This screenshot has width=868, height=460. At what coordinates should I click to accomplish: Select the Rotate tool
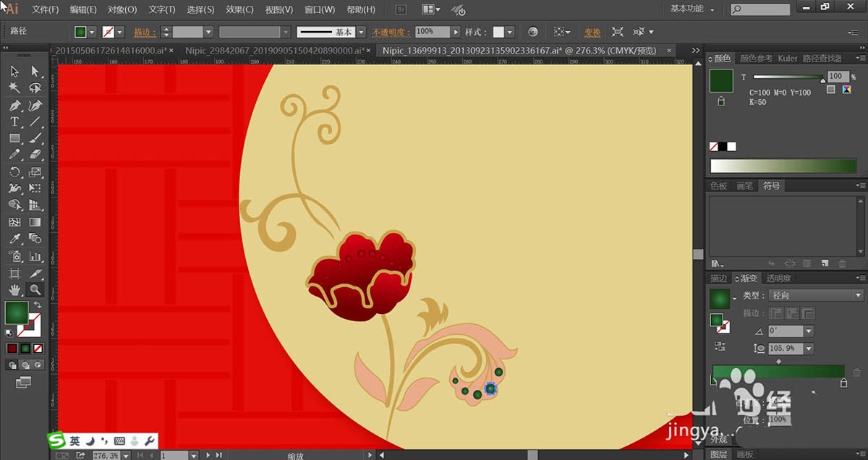pyautogui.click(x=14, y=172)
